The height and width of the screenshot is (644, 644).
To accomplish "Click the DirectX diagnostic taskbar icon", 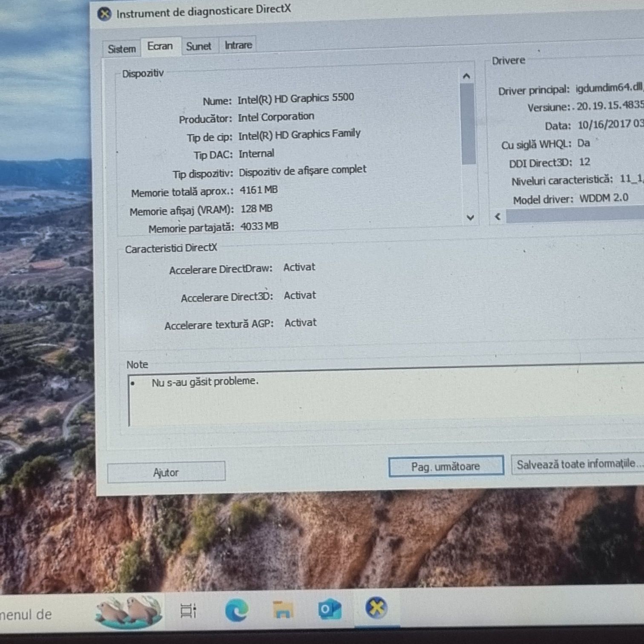I will coord(376,608).
